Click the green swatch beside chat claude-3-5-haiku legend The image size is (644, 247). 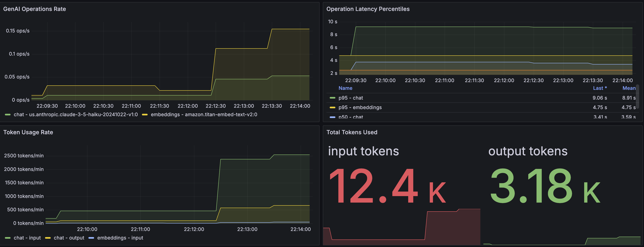8,115
